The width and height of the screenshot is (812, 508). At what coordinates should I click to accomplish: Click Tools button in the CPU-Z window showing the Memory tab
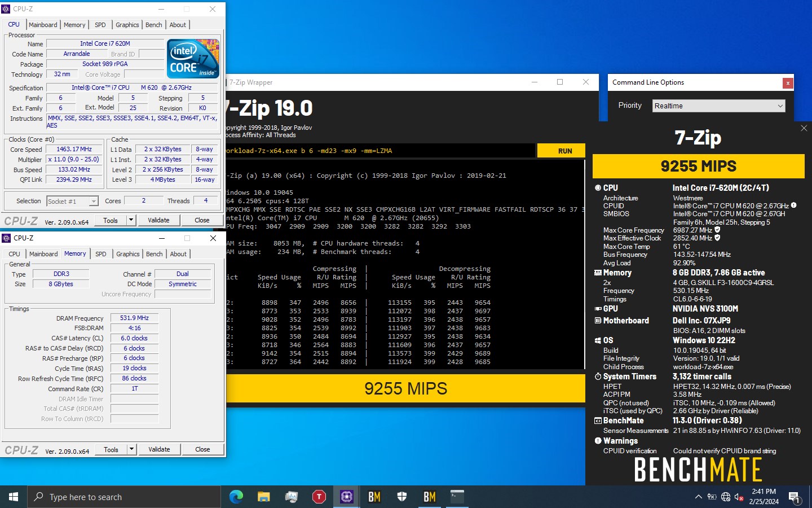111,449
